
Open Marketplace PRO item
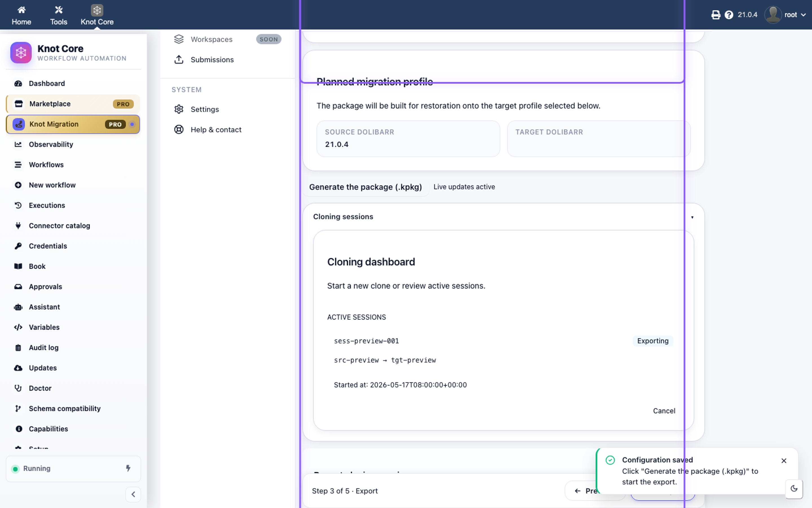click(x=73, y=104)
